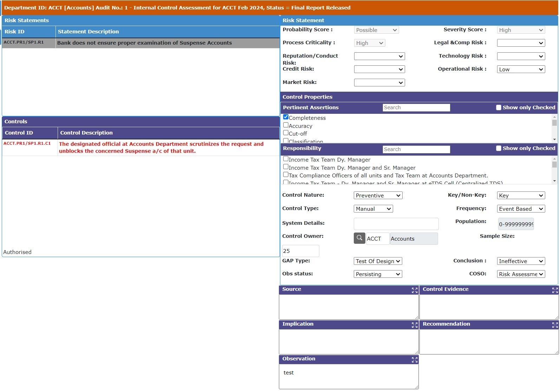The width and height of the screenshot is (560, 392).
Task: Expand the Recommendation panel icon
Action: point(555,325)
